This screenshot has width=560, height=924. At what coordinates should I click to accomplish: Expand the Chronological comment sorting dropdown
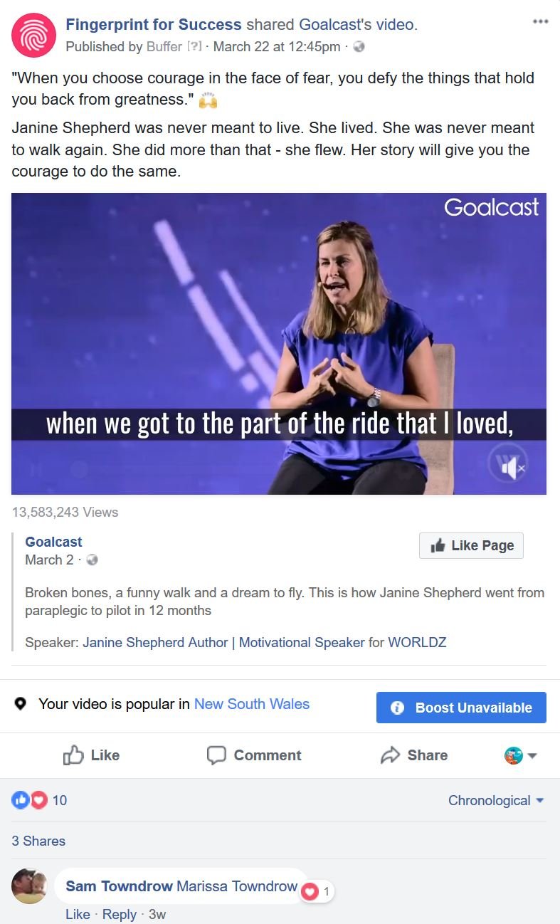click(x=496, y=800)
